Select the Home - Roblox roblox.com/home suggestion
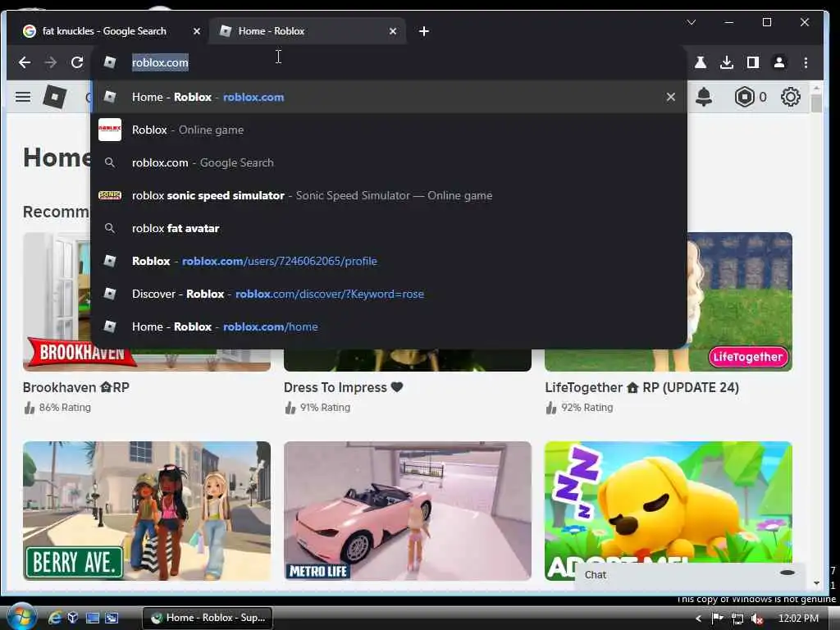This screenshot has width=840, height=630. 388,326
